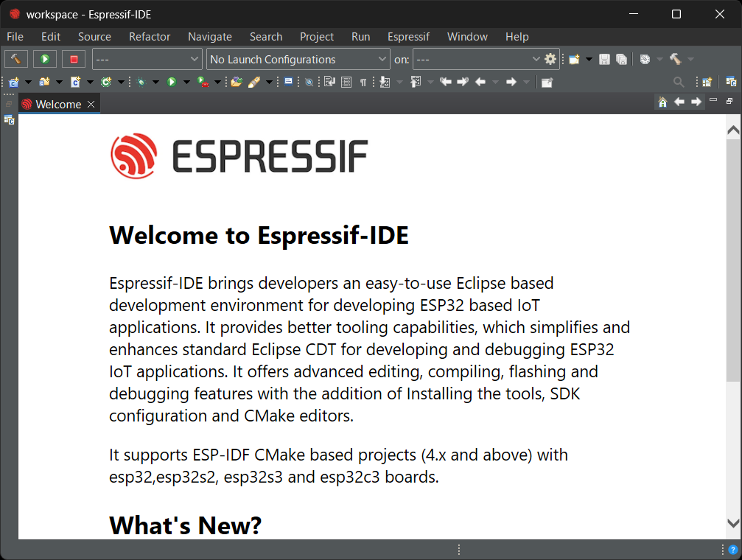742x560 pixels.
Task: Click the Open Perspective icon
Action: 707,82
